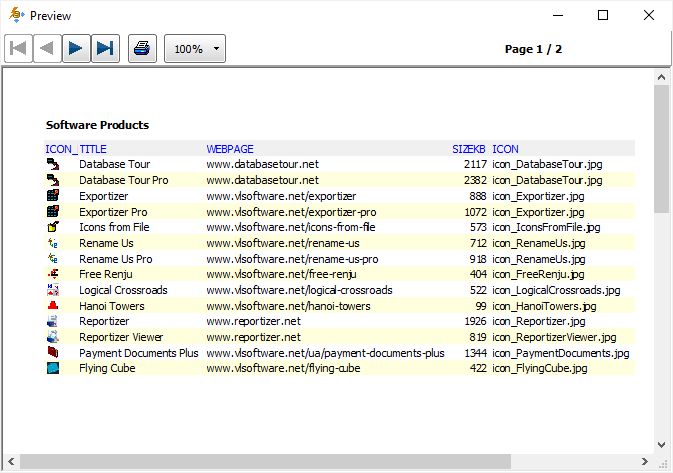Click www.vlsoftware.net/rename-us-pro webpage cell

(x=292, y=259)
